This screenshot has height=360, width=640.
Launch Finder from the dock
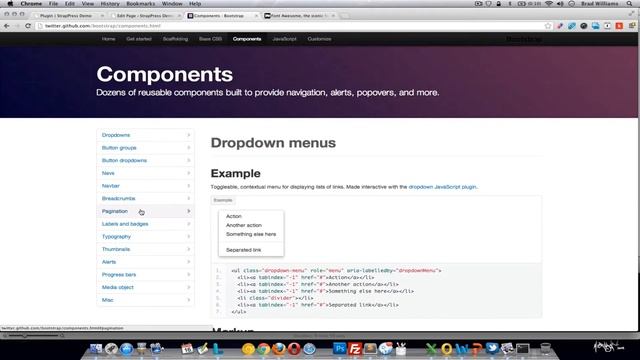pyautogui.click(x=96, y=349)
